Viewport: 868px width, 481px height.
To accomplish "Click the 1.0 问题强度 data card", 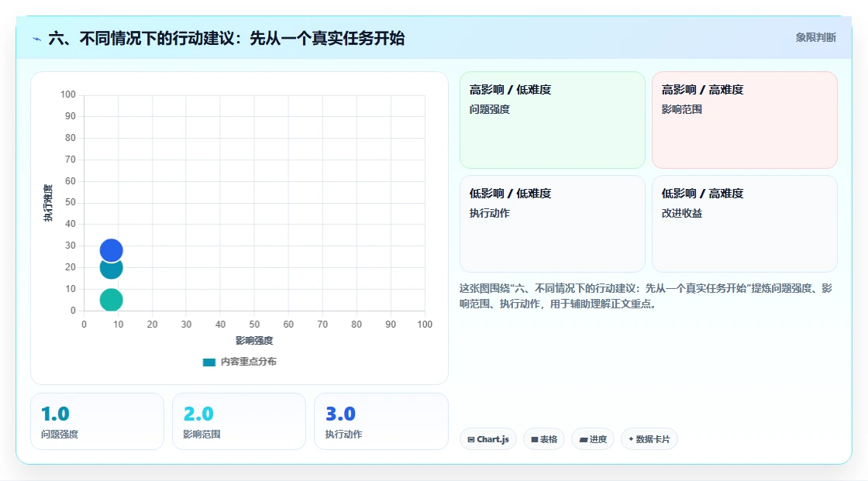I will coord(98,421).
